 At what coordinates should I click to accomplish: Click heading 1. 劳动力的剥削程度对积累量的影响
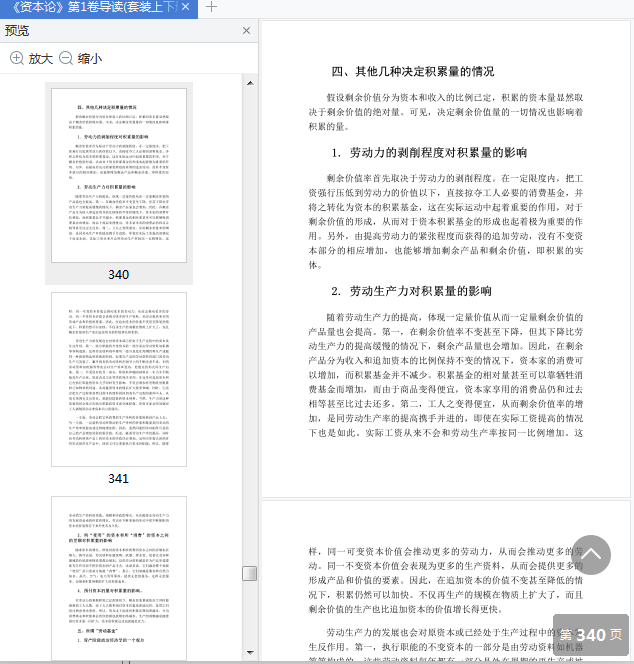pyautogui.click(x=429, y=152)
